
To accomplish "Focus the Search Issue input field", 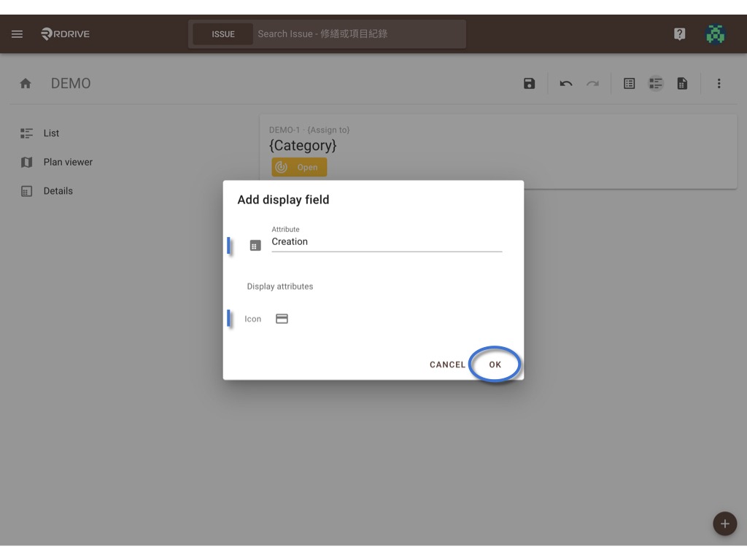I will 360,34.
